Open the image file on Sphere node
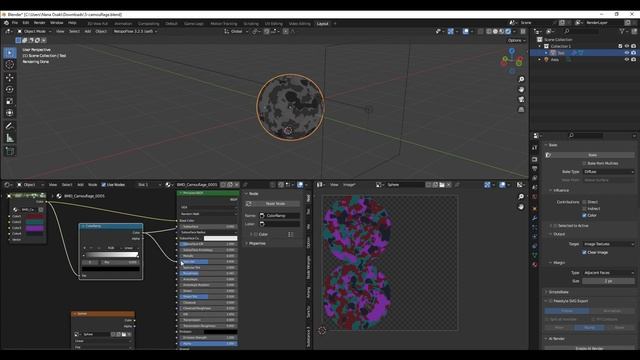The image size is (640, 360). tap(124, 334)
